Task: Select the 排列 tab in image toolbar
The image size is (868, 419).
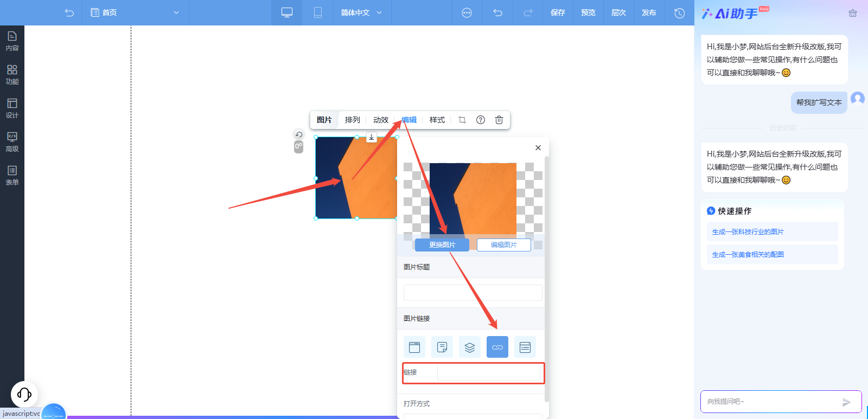Action: (353, 120)
